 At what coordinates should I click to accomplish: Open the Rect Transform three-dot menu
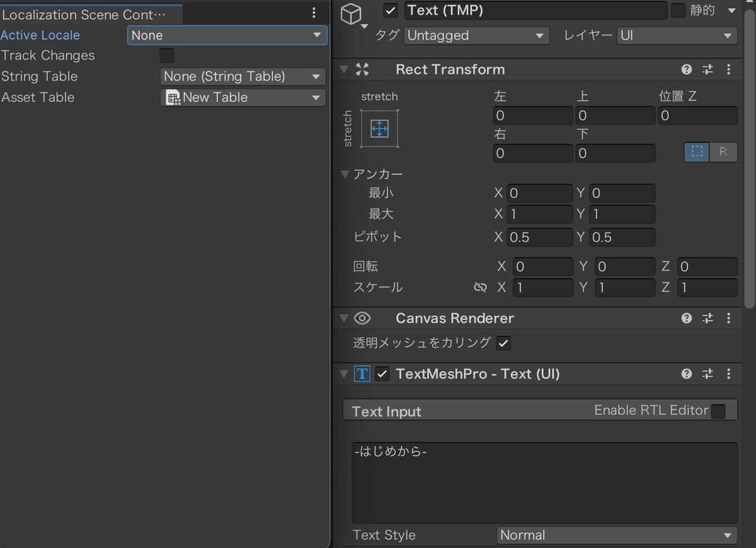[x=729, y=69]
